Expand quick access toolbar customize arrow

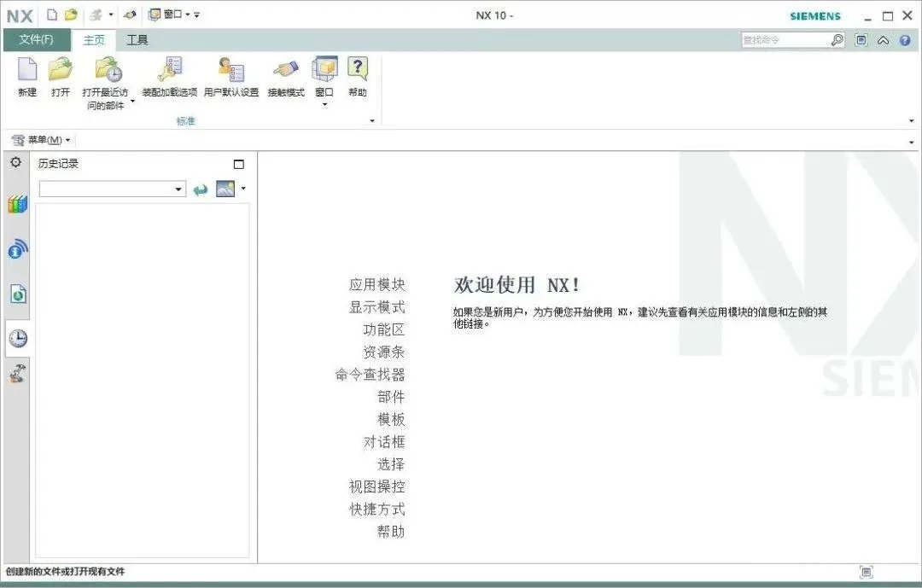(197, 15)
